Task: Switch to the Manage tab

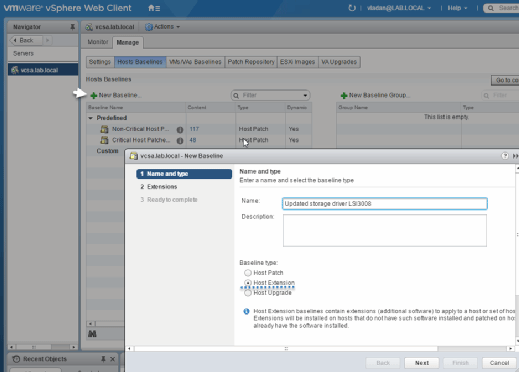Action: (128, 42)
